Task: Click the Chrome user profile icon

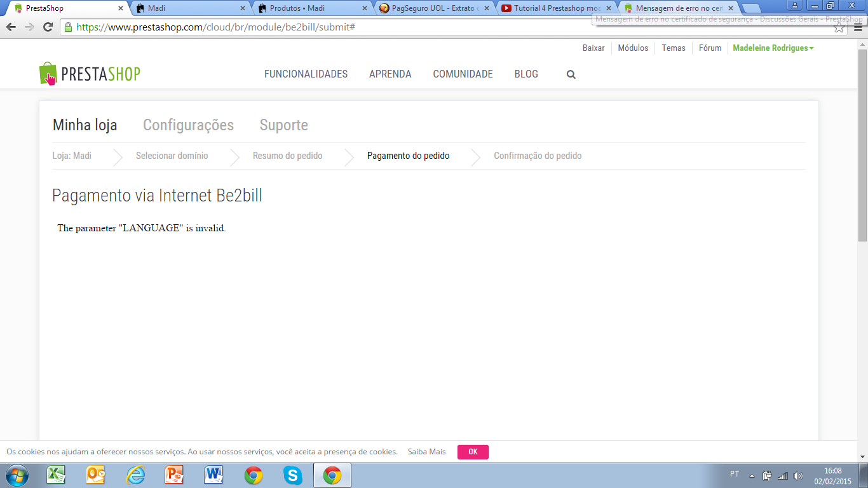Action: point(795,5)
